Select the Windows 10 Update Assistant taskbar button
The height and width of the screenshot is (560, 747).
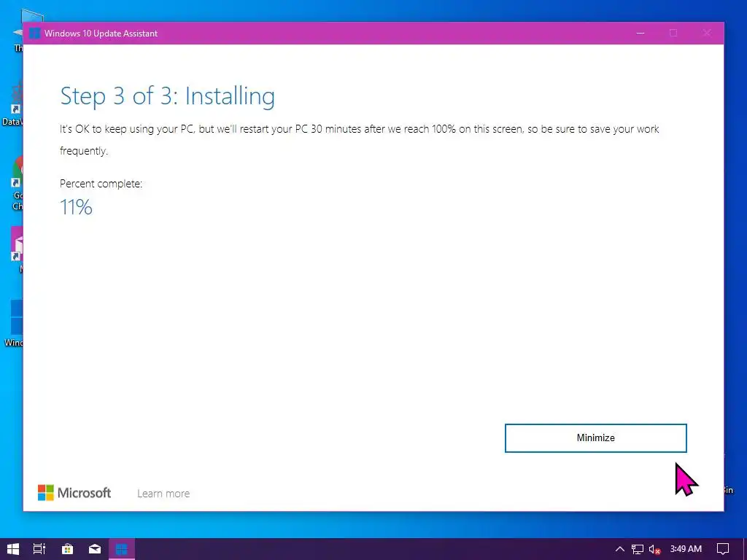pos(122,549)
